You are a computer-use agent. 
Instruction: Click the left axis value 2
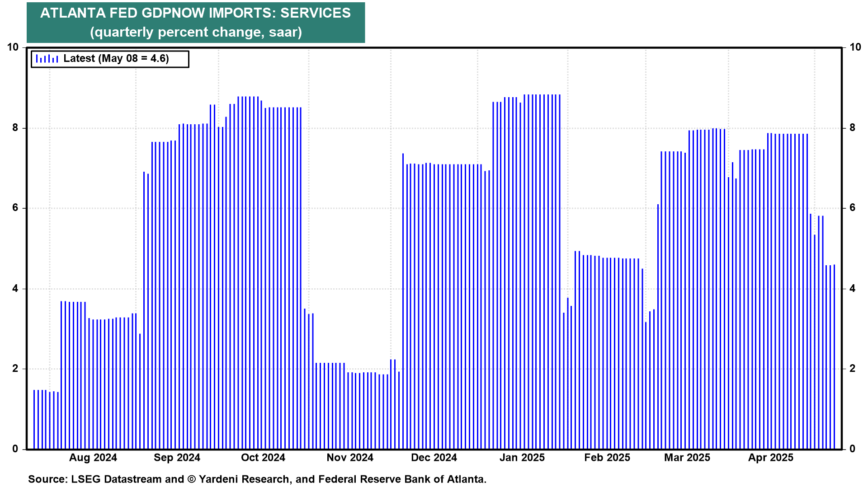[15, 369]
